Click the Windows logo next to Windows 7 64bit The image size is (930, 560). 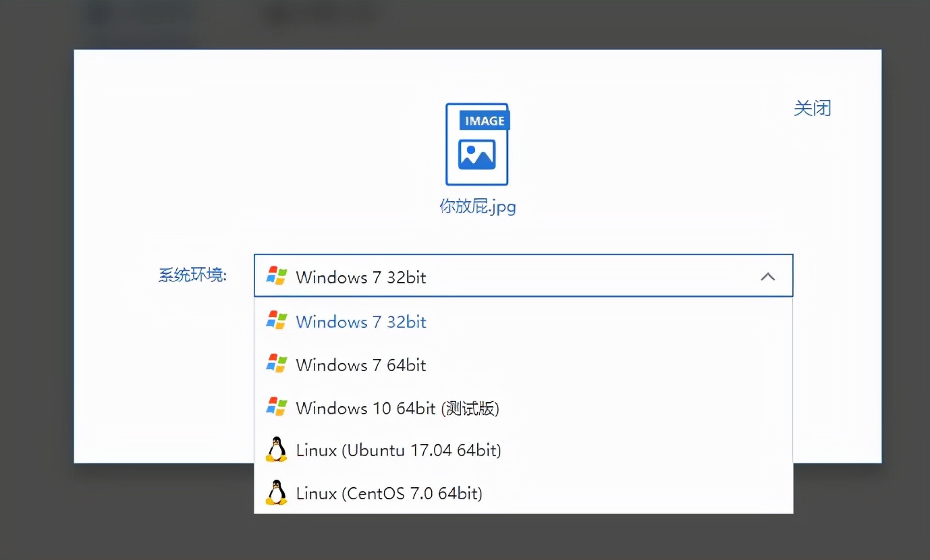[x=277, y=364]
